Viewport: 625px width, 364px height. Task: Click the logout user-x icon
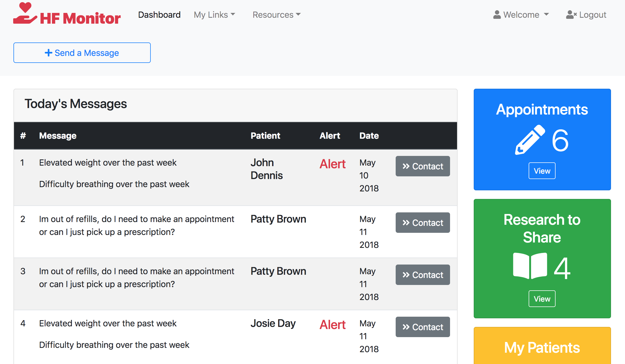(x=571, y=15)
